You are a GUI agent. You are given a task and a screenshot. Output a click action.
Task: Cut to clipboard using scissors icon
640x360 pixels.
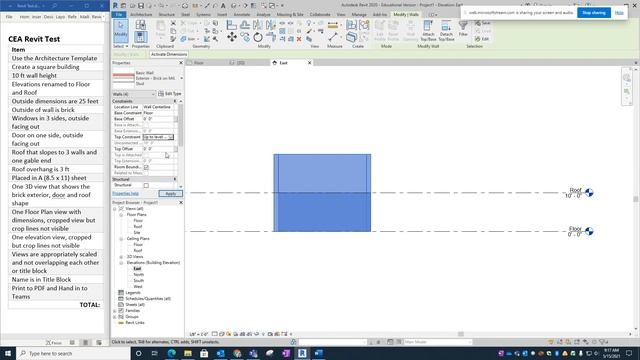(x=173, y=23)
